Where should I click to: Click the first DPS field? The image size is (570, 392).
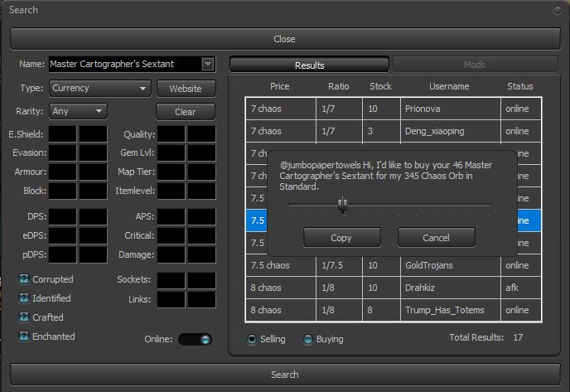[63, 217]
